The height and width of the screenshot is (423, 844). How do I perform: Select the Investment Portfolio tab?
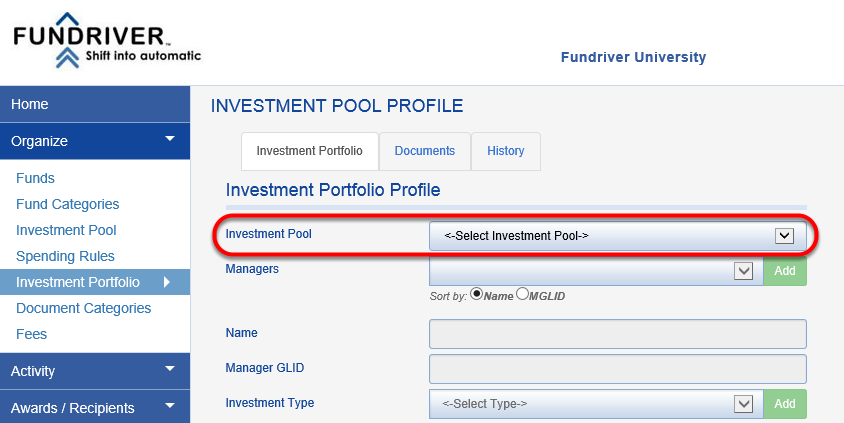click(310, 151)
